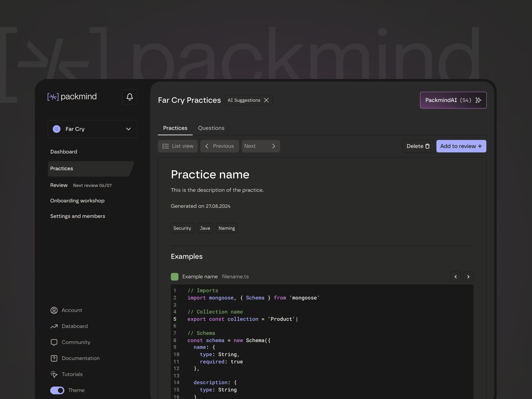Image resolution: width=532 pixels, height=399 pixels.
Task: Click 'Next review 06/07' text
Action: (92, 186)
